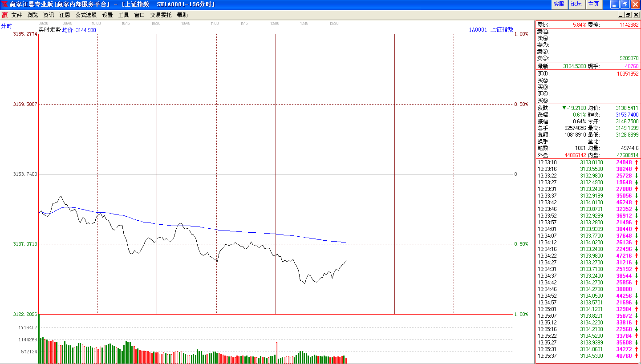Select the 13:33:42 tick row
The width and height of the screenshot is (641, 364).
click(588, 202)
